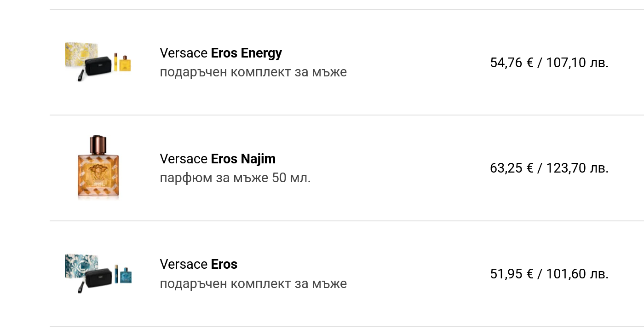Click the 123,70 лв. price
This screenshot has width=644, height=335.
577,168
